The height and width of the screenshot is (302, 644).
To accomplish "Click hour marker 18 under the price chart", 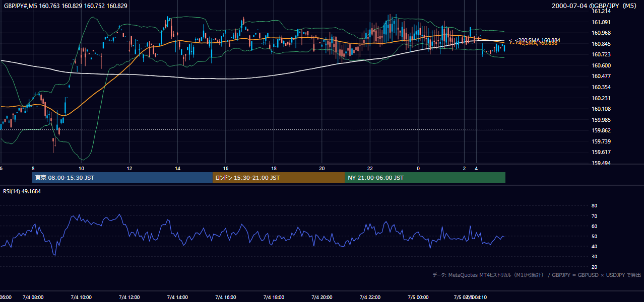I will coord(274,168).
